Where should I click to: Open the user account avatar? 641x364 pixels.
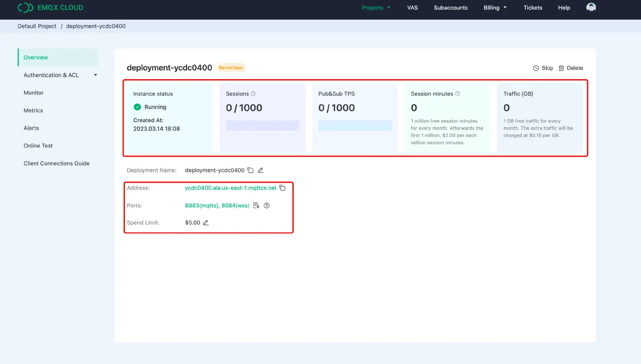click(591, 8)
